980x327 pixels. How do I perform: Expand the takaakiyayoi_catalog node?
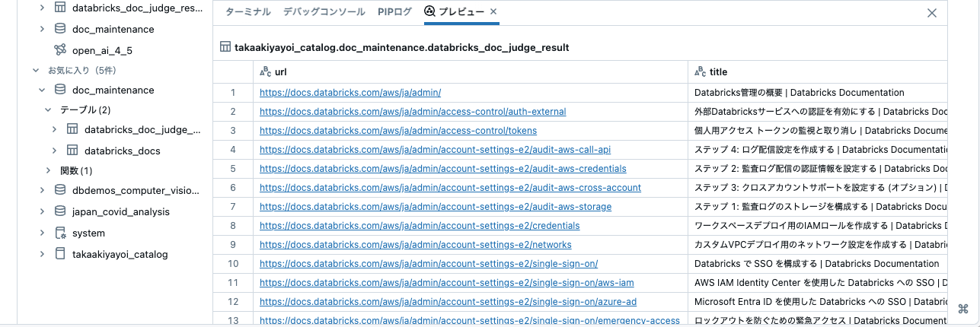tap(42, 254)
